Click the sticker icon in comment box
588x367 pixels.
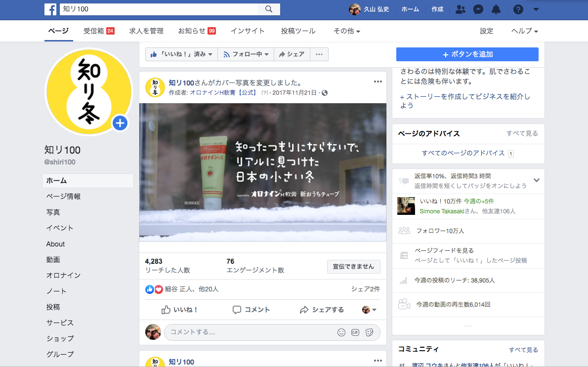pos(369,332)
